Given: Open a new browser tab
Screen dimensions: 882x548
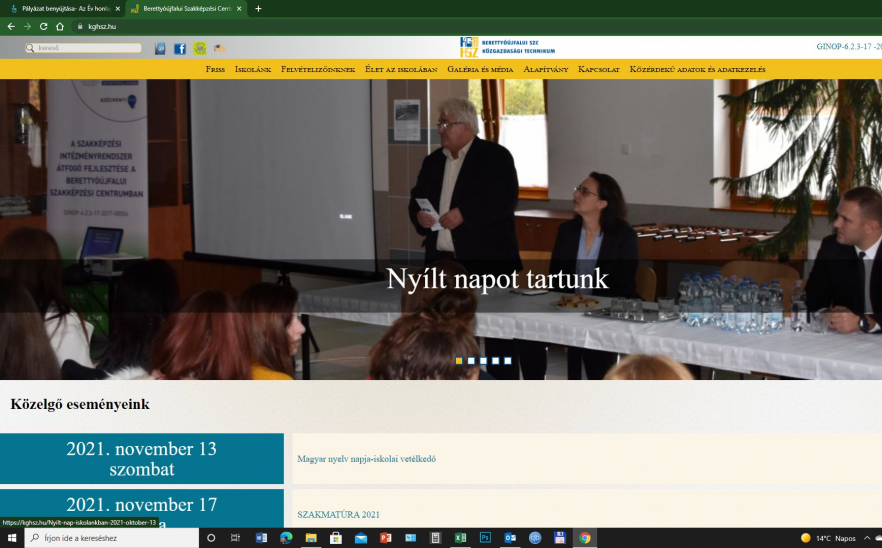Looking at the screenshot, I should (x=258, y=8).
